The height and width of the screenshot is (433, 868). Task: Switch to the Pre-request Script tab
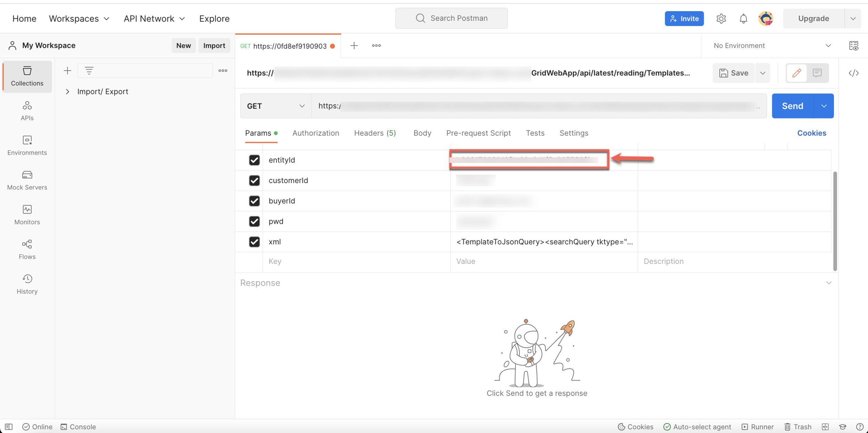478,133
